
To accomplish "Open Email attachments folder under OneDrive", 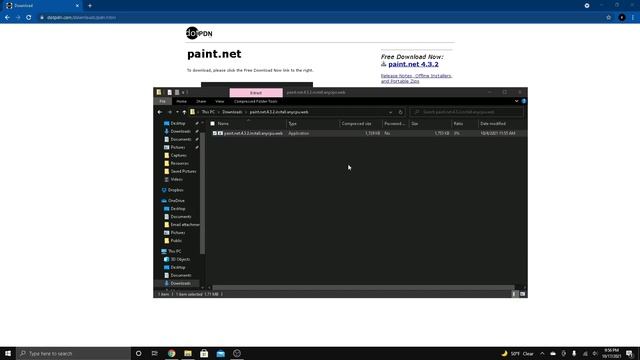I will click(x=184, y=224).
